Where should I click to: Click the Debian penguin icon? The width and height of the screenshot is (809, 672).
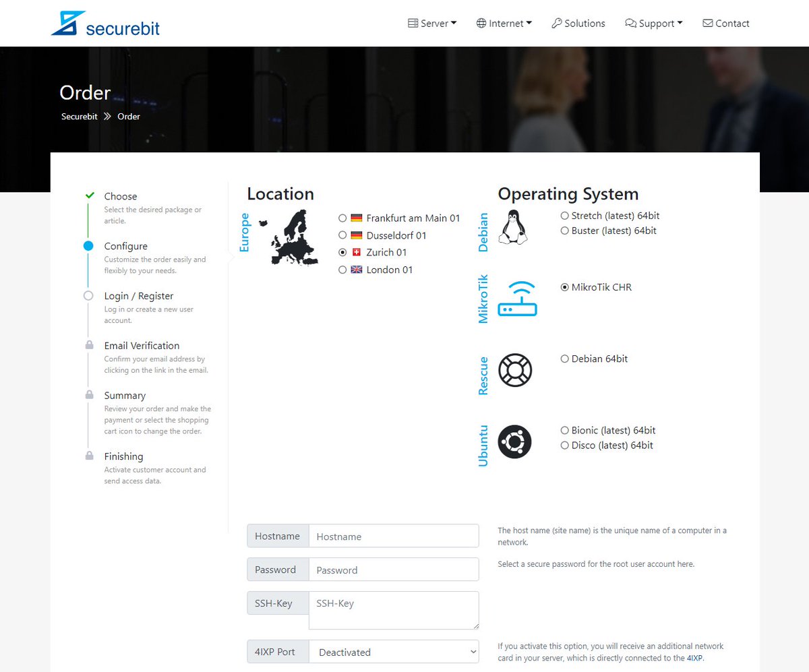point(512,227)
